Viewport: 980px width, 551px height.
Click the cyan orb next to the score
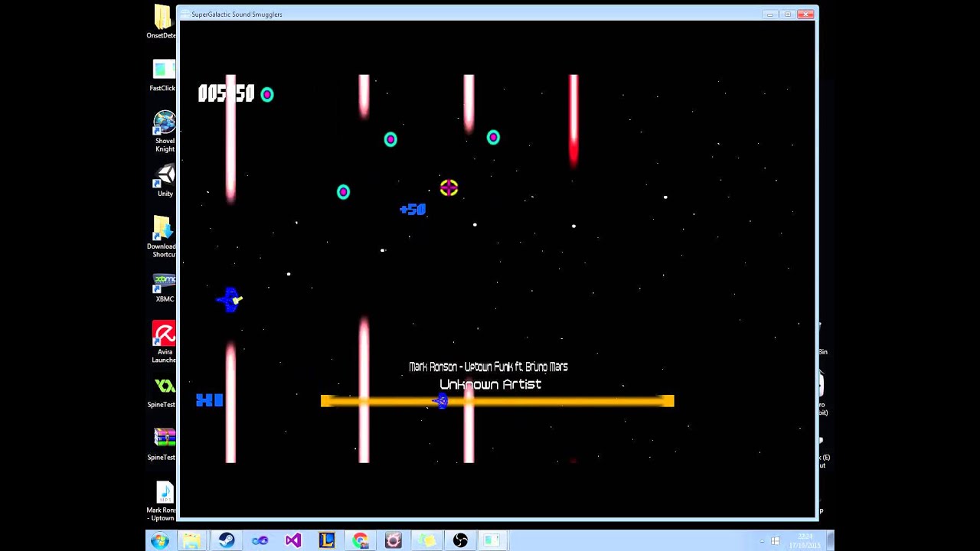[266, 94]
